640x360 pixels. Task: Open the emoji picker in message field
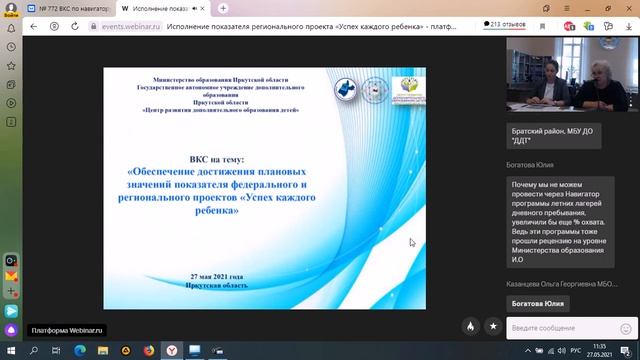[x=626, y=329]
